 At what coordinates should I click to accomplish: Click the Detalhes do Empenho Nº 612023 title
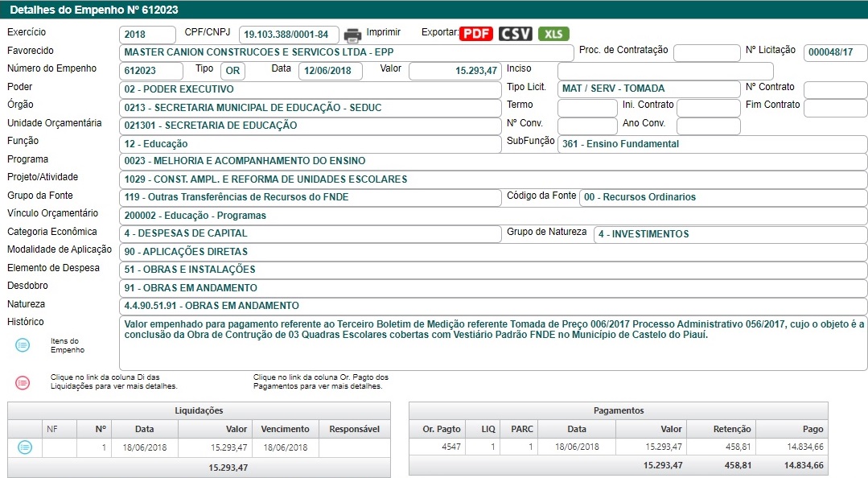point(93,10)
